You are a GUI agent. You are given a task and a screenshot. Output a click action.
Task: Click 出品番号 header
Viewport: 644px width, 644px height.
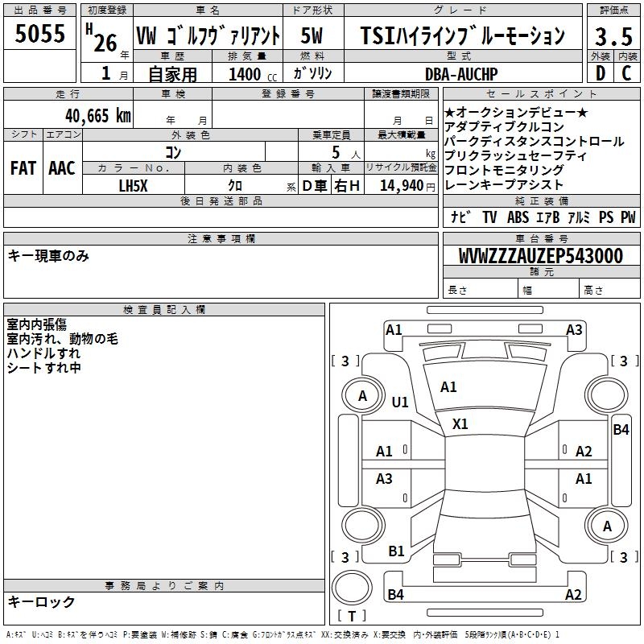tap(39, 10)
